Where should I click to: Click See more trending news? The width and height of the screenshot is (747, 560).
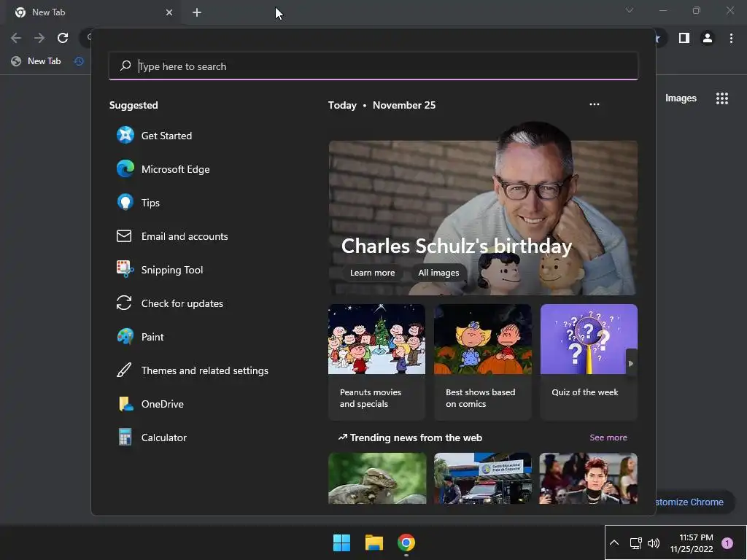pyautogui.click(x=608, y=437)
